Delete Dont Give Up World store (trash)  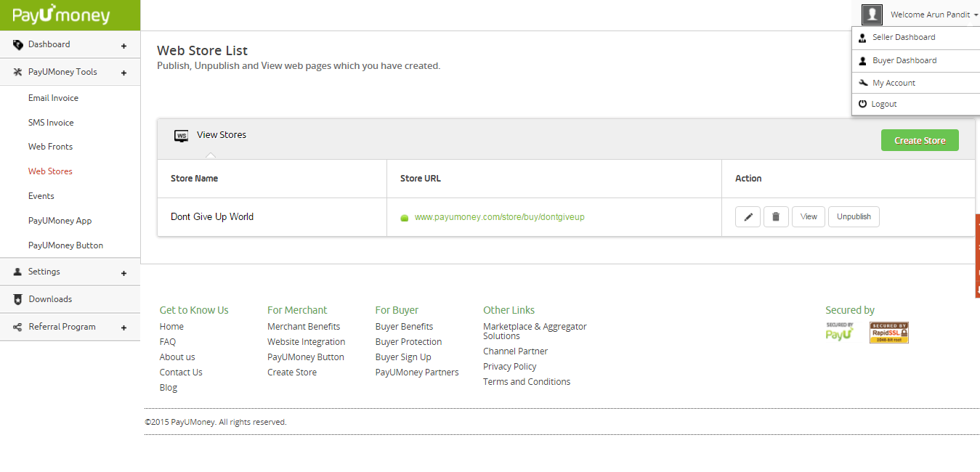tap(776, 217)
